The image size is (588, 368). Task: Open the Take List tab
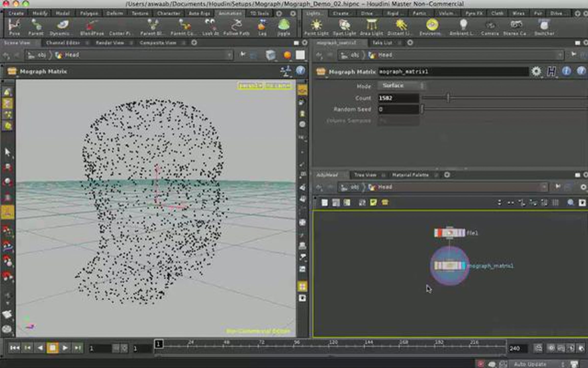tap(382, 43)
